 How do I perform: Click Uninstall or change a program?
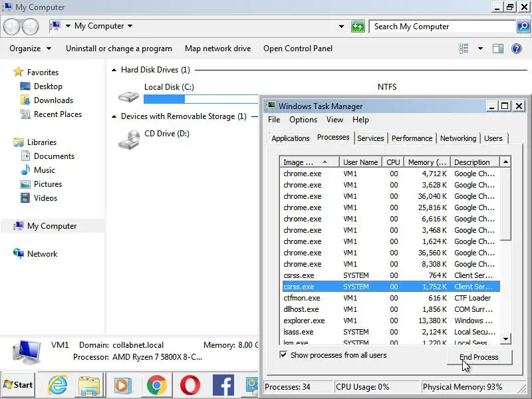click(x=119, y=49)
